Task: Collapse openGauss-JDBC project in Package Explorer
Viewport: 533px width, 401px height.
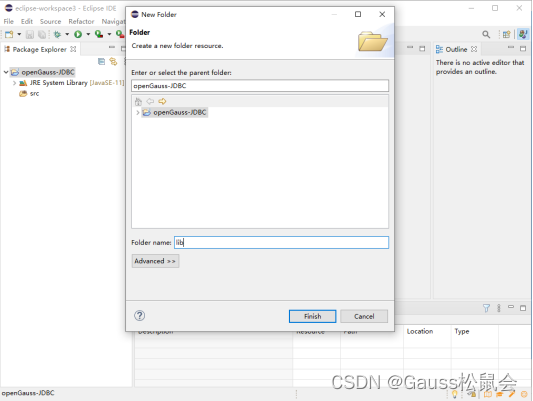Action: tap(6, 72)
